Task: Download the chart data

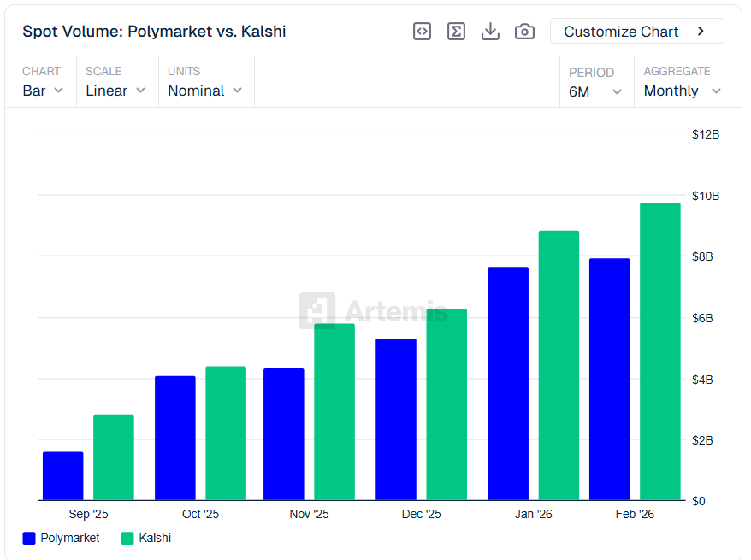Action: coord(490,32)
